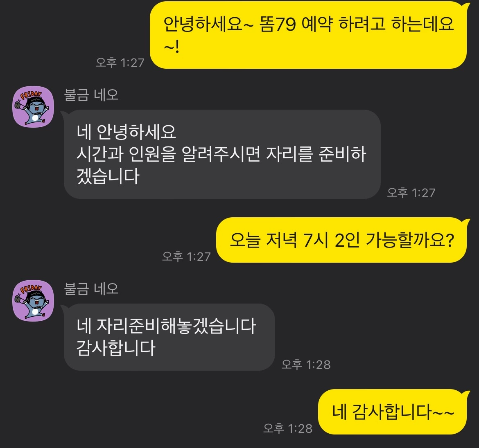Image resolution: width=479 pixels, height=448 pixels.
Task: Select the yellow 똠79 예약 message bubble
Action: 309,35
